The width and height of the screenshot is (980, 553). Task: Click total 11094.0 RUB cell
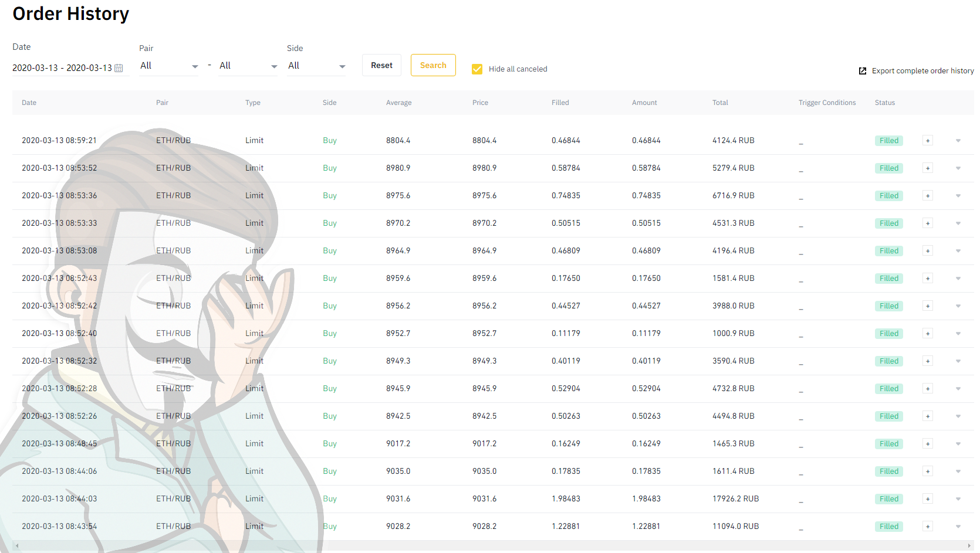735,527
